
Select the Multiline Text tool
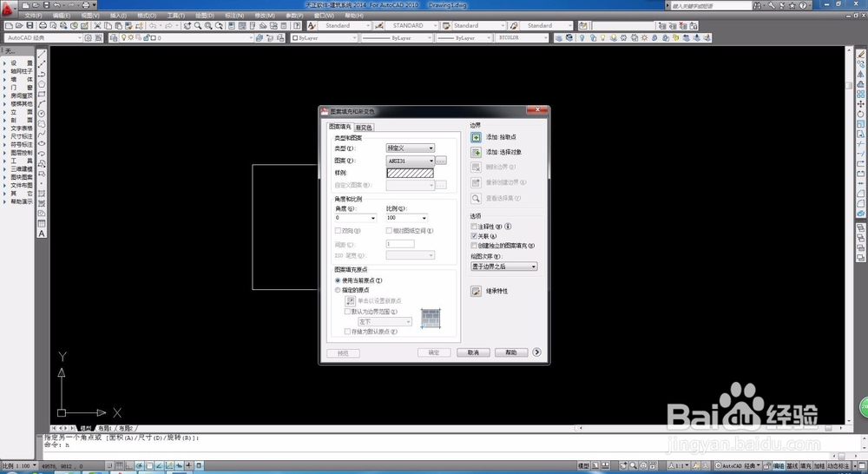[x=42, y=234]
